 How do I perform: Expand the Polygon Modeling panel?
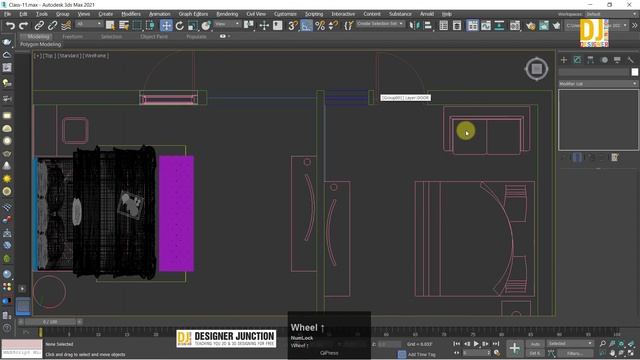click(x=40, y=44)
